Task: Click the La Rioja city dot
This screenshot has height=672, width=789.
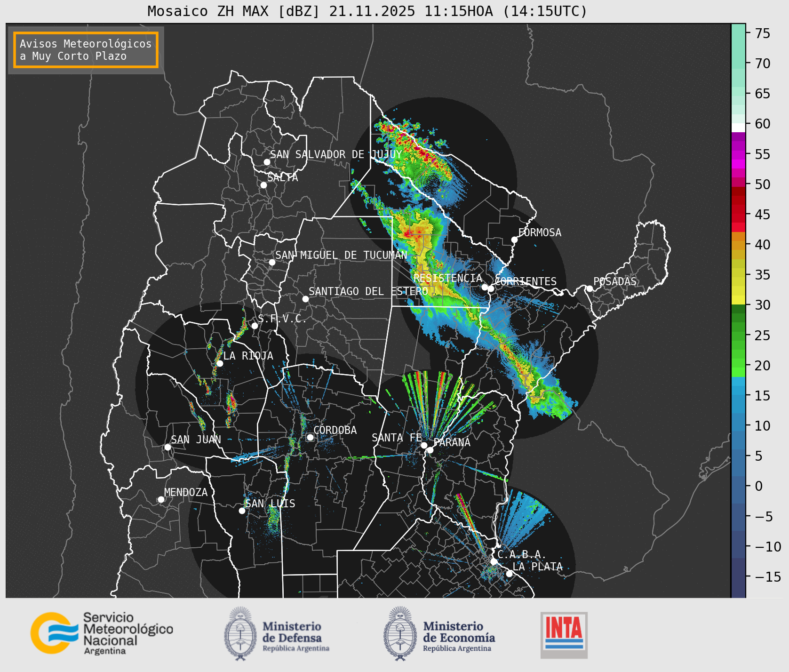Action: point(220,363)
